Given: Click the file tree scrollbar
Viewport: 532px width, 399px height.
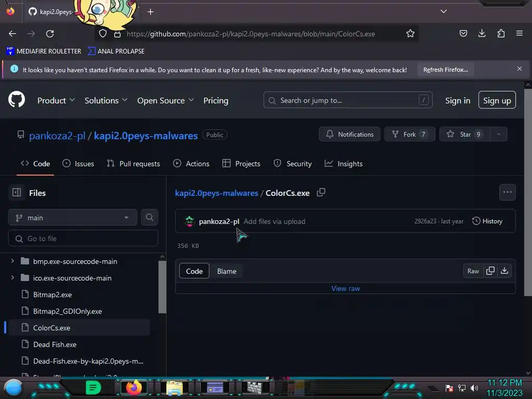Looking at the screenshot, I should point(162,286).
